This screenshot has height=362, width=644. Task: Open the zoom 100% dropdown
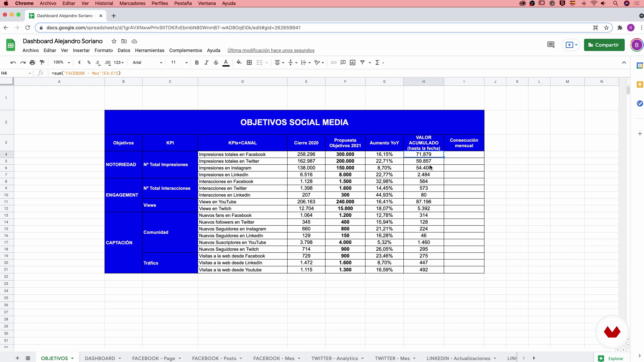tap(62, 63)
